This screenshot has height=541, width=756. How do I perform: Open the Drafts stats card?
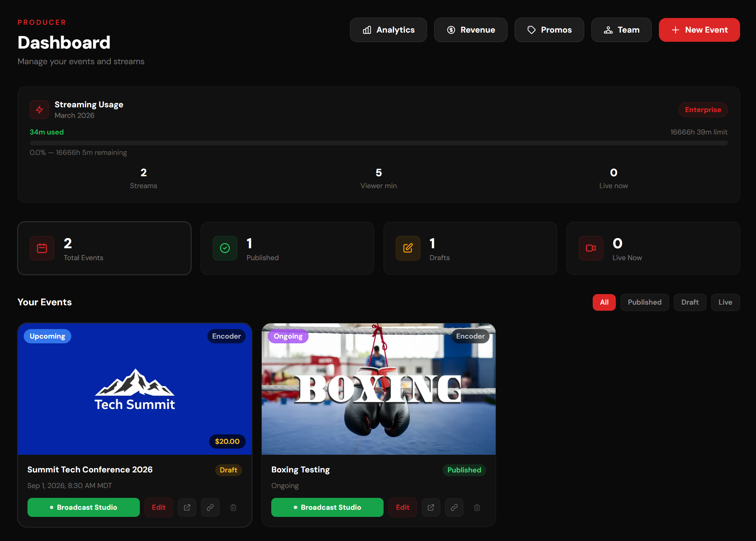(x=470, y=248)
